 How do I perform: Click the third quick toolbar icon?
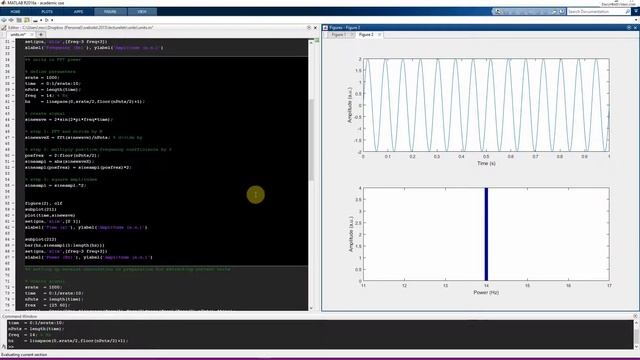tap(19, 20)
